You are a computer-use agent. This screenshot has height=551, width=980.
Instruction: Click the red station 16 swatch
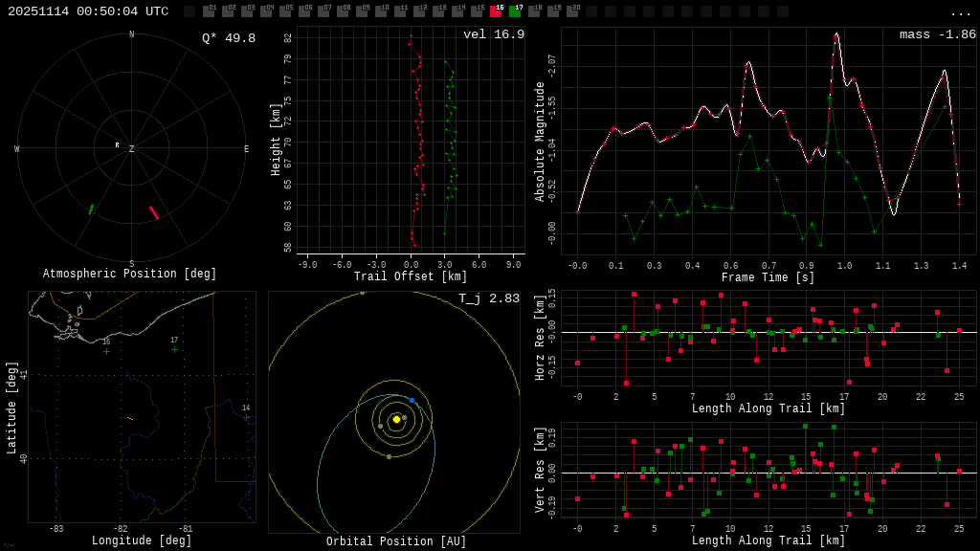[x=496, y=11]
